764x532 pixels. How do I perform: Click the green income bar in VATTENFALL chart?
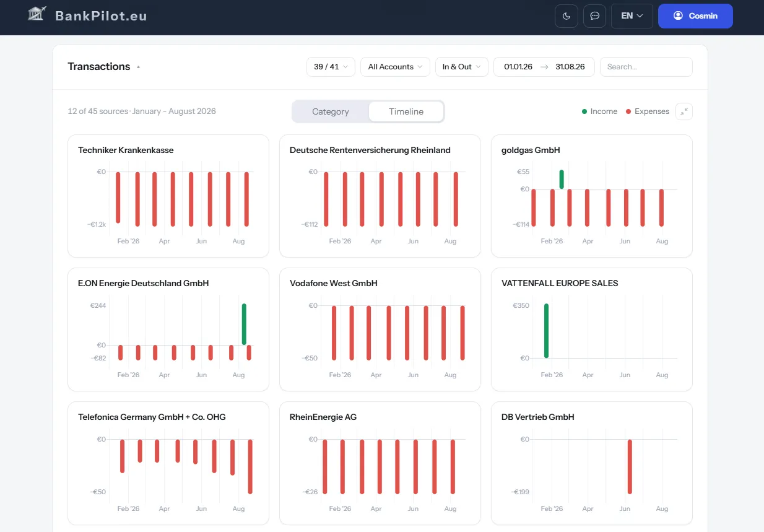(x=546, y=331)
